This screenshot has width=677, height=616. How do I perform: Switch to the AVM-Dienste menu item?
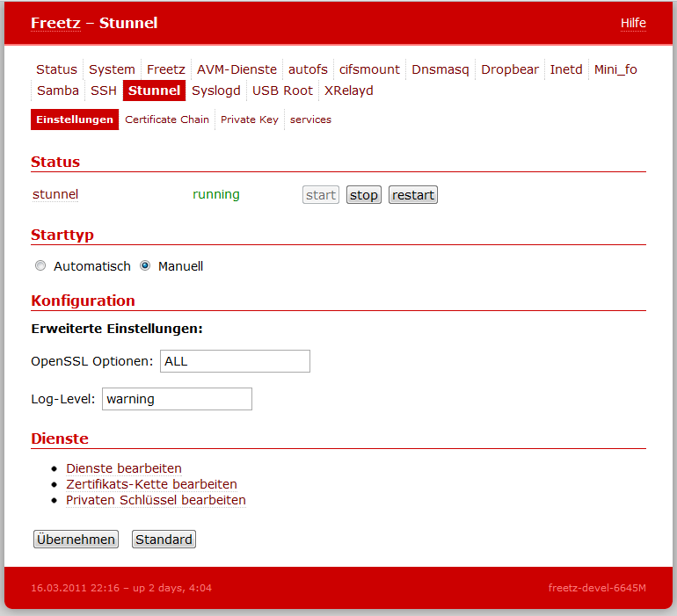point(237,69)
